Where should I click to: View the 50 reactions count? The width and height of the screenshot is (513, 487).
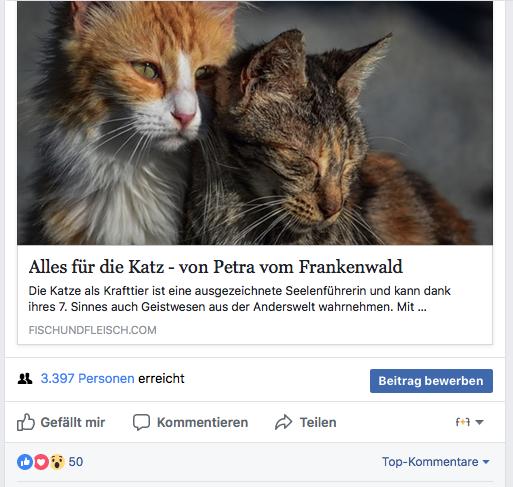pos(76,462)
